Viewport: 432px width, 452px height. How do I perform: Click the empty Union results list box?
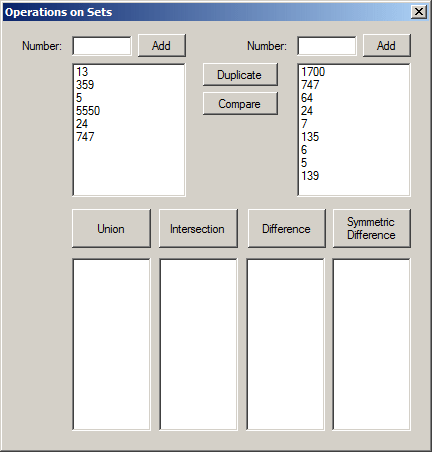[x=111, y=344]
